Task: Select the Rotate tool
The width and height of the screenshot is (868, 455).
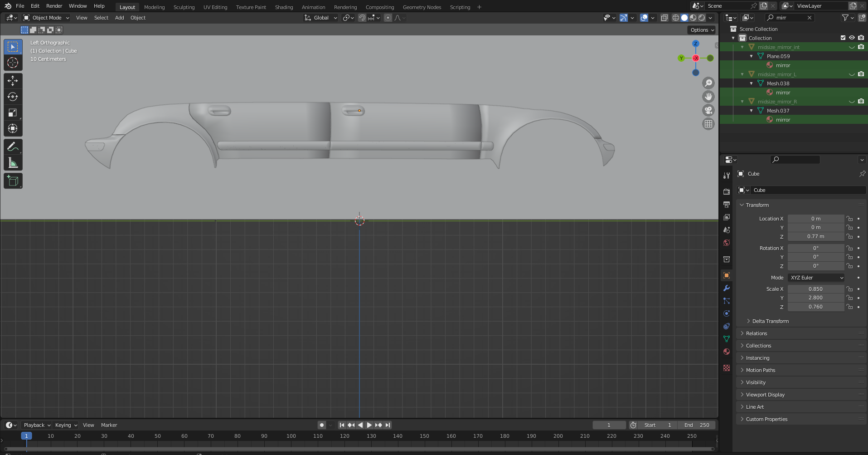Action: tap(13, 97)
